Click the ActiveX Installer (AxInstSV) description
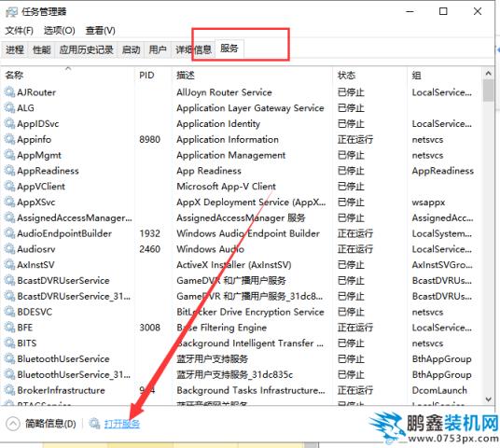The width and height of the screenshot is (500, 448). pos(234,264)
